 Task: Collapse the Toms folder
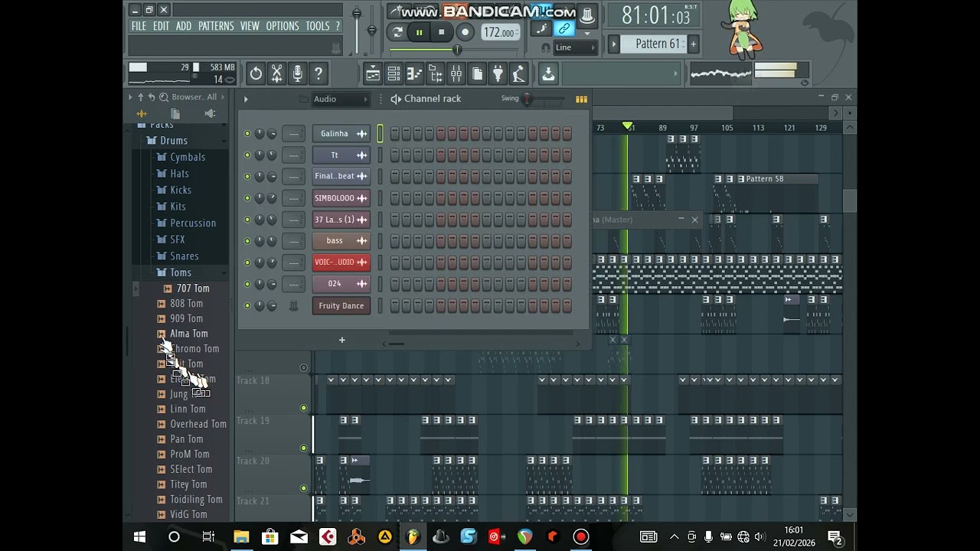pyautogui.click(x=180, y=272)
